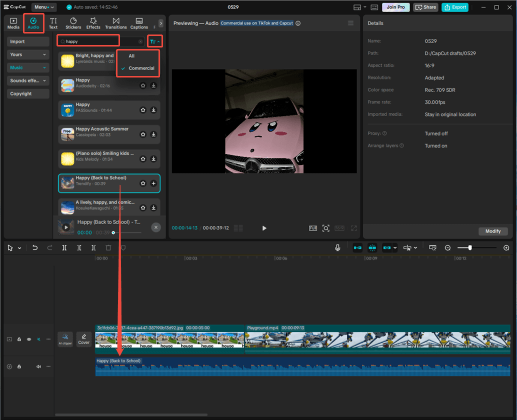Switch to the Media tab
517x420 pixels.
click(13, 23)
